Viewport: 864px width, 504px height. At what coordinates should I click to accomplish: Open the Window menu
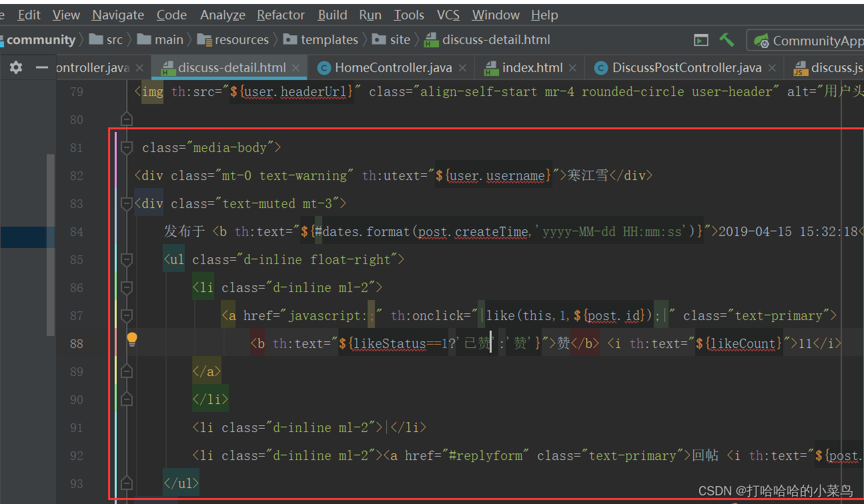pos(496,15)
